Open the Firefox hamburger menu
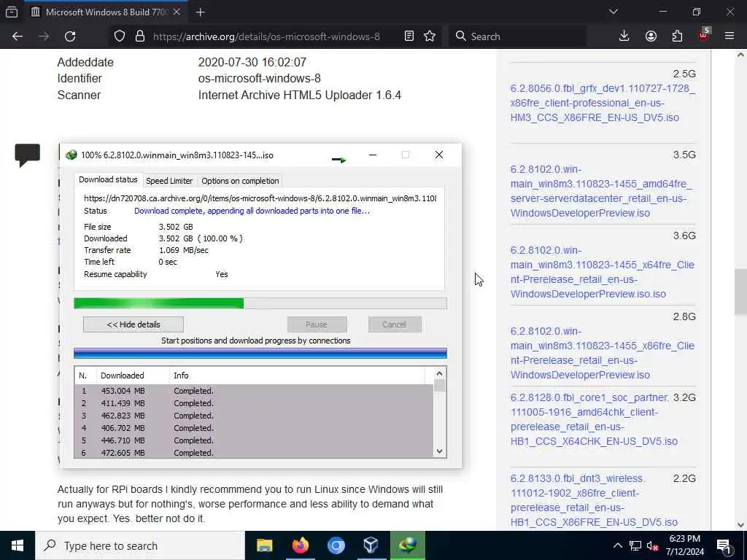Image resolution: width=747 pixels, height=560 pixels. (729, 36)
